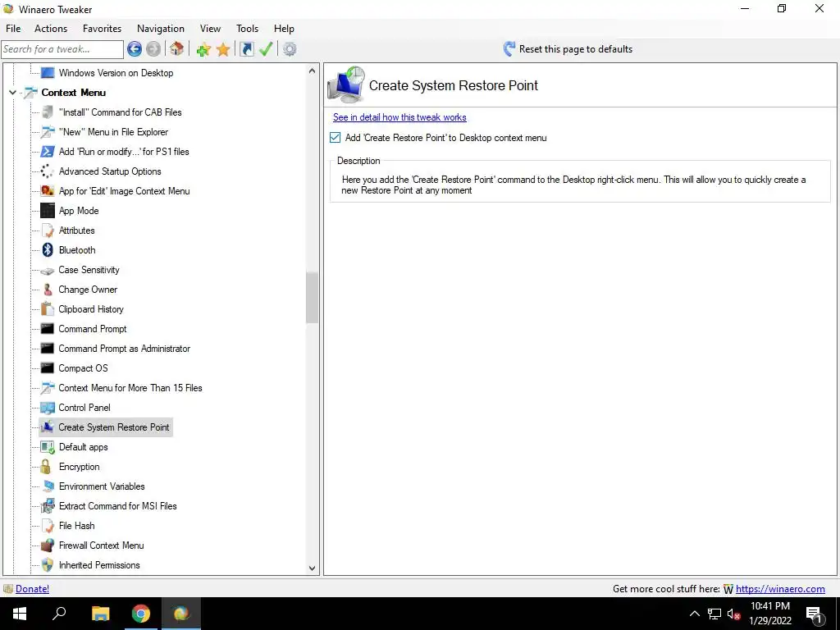Open the View menu
The image size is (840, 630).
[x=211, y=29]
